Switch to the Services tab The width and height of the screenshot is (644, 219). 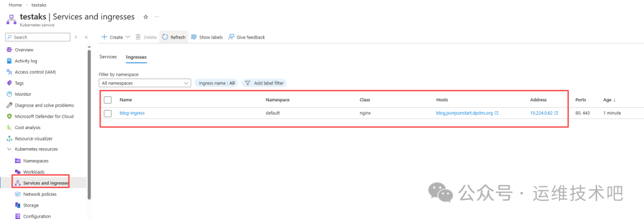[108, 57]
